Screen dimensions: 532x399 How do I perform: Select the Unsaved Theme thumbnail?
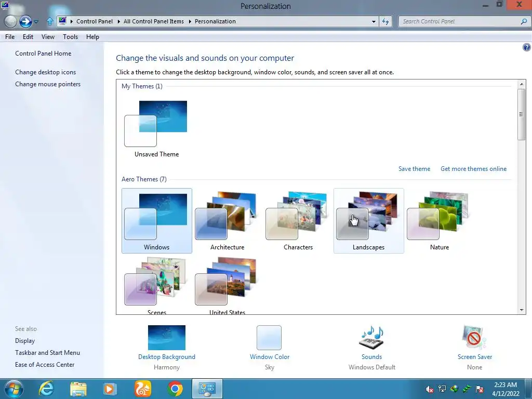coord(156,129)
